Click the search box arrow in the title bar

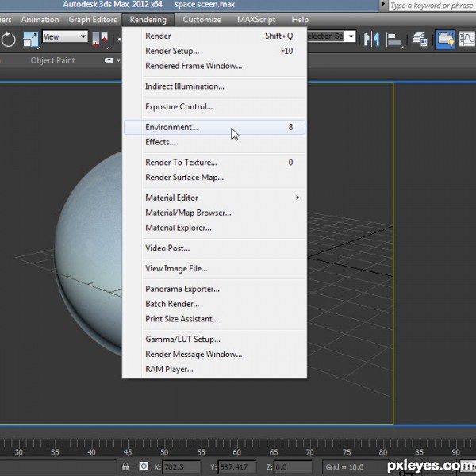point(383,4)
